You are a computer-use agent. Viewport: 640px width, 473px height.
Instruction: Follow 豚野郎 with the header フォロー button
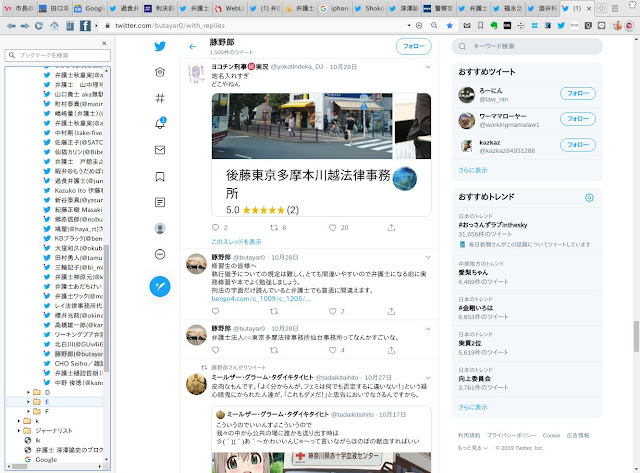(x=413, y=47)
